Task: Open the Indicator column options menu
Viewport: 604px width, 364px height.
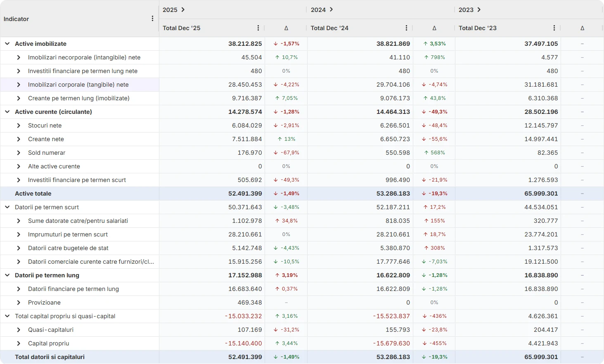Action: click(152, 19)
